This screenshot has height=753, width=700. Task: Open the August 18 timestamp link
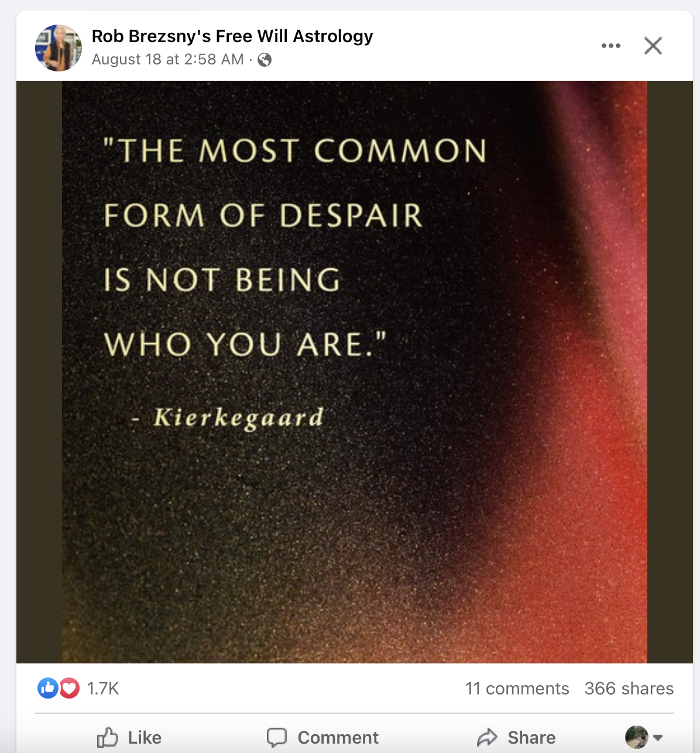(x=167, y=60)
